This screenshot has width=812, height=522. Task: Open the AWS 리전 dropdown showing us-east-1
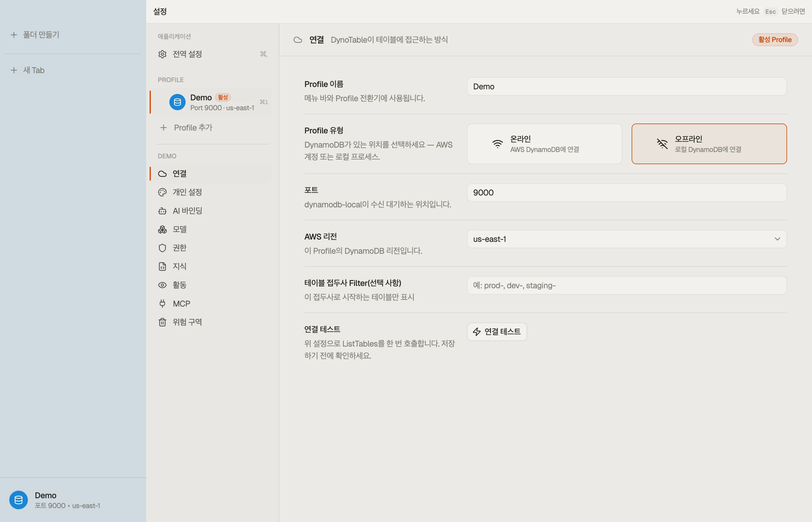click(627, 239)
